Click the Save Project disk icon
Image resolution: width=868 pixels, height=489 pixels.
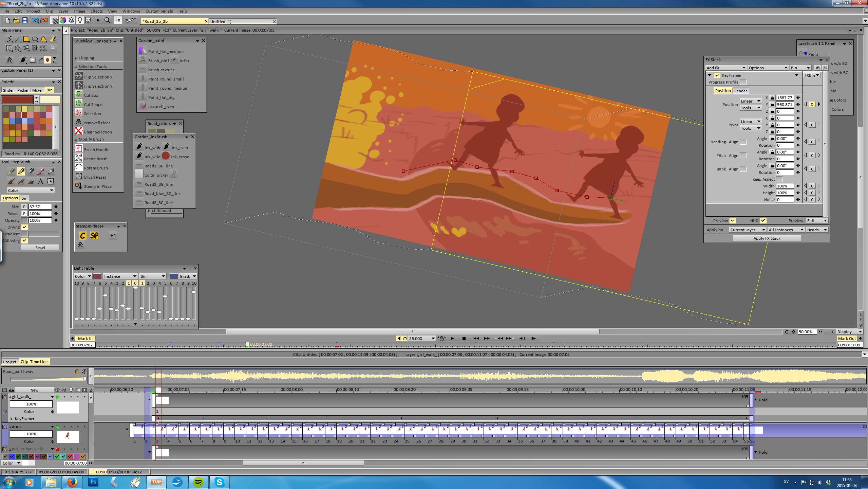pyautogui.click(x=25, y=20)
